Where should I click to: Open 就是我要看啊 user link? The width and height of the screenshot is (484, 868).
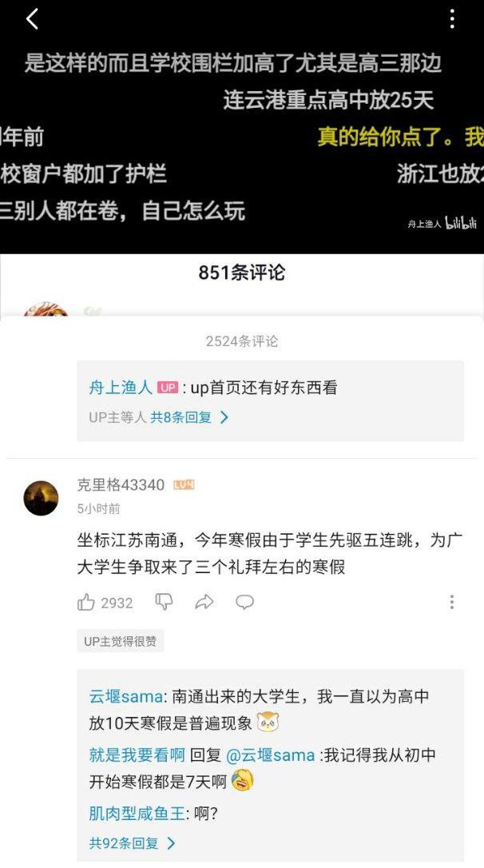[x=137, y=755]
